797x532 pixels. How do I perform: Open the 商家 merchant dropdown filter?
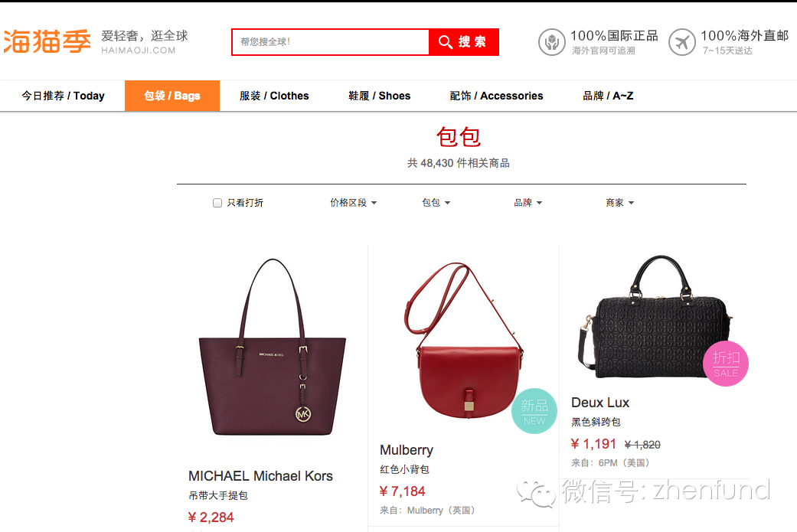pos(619,203)
